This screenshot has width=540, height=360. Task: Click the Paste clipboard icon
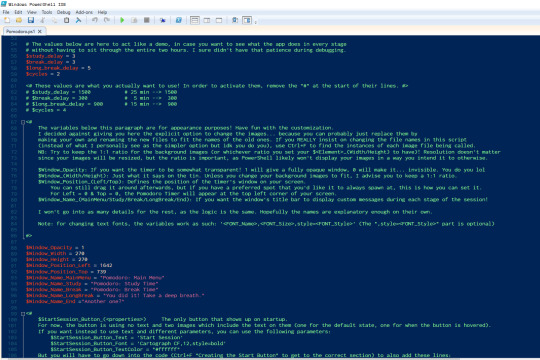click(x=66, y=20)
